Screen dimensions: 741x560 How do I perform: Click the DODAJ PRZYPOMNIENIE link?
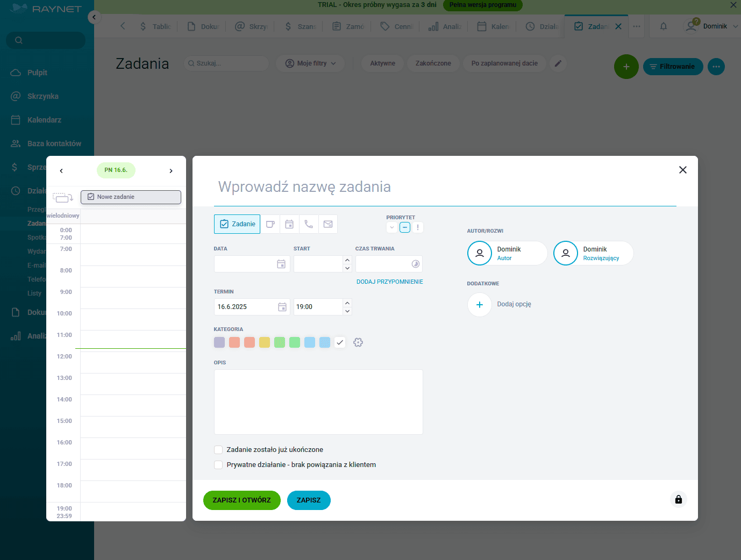pyautogui.click(x=389, y=281)
